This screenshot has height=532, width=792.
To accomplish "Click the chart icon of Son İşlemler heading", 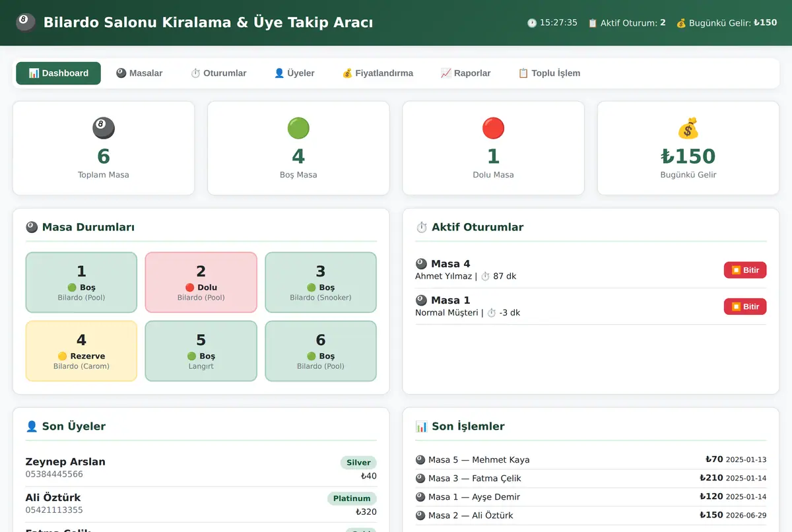I will click(422, 426).
